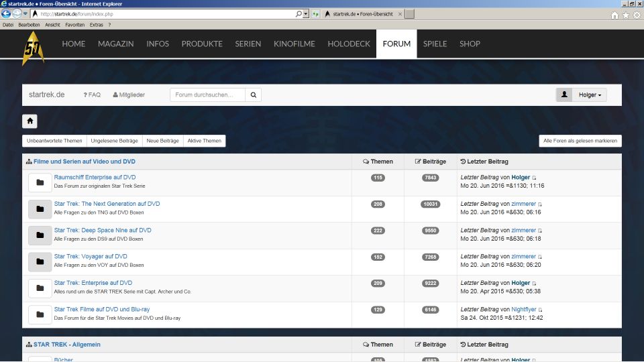The image size is (644, 362).
Task: View latest post icon in Voyager row
Action: [540, 257]
